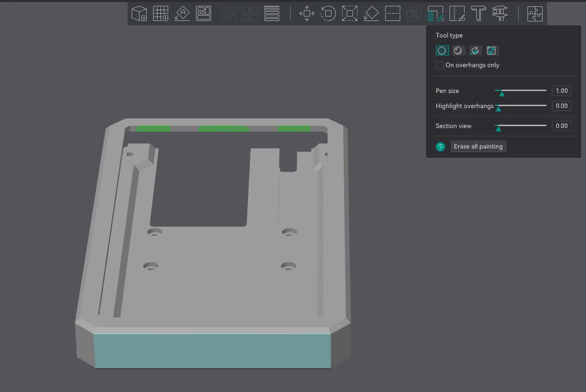
Task: Click the Highlight overhangs value field
Action: coord(562,106)
